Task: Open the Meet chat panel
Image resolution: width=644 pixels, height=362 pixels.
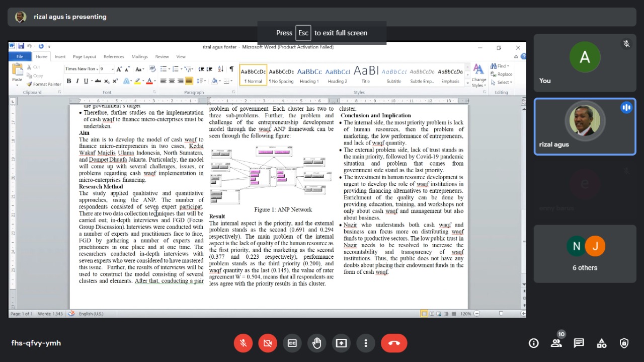Action: pyautogui.click(x=579, y=343)
